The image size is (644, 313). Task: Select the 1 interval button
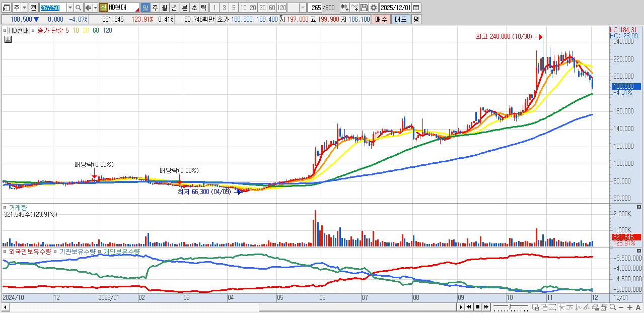[x=214, y=8]
